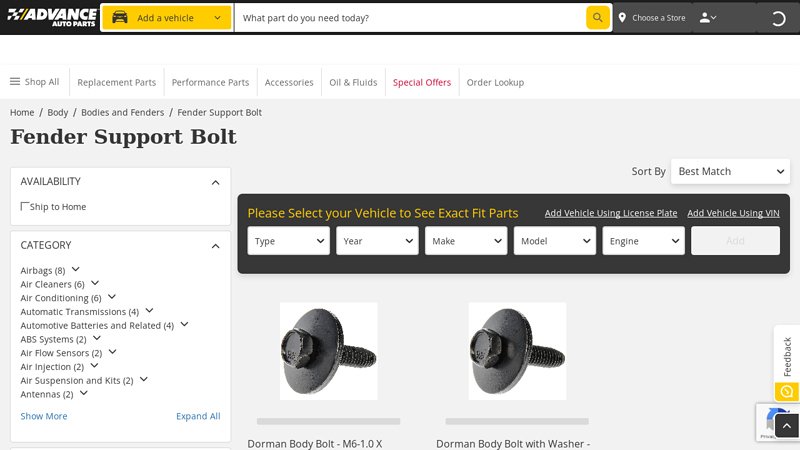
Task: Expand the Antennas (2) category
Action: coord(84,393)
